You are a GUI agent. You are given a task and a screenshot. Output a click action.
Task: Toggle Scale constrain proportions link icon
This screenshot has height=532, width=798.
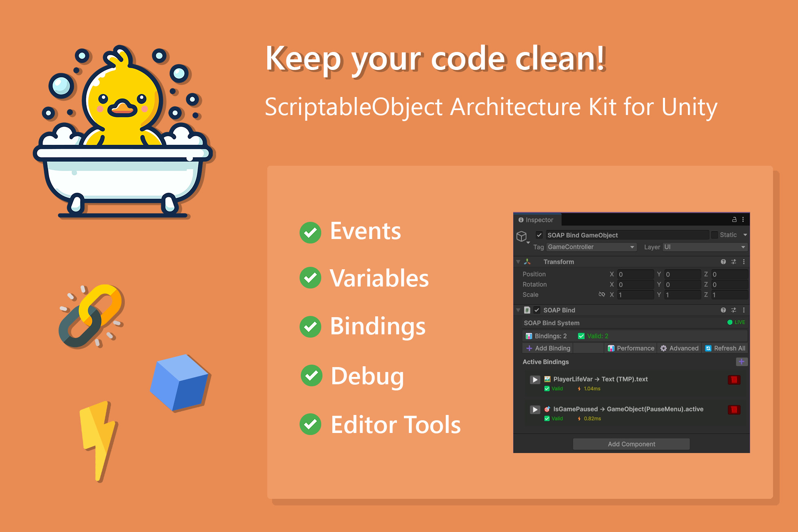[x=602, y=295]
